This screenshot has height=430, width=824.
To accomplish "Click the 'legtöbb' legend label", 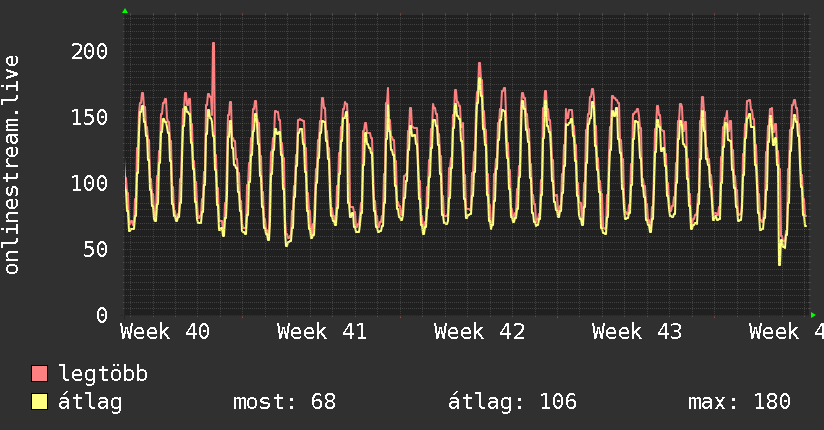I will 103,374.
